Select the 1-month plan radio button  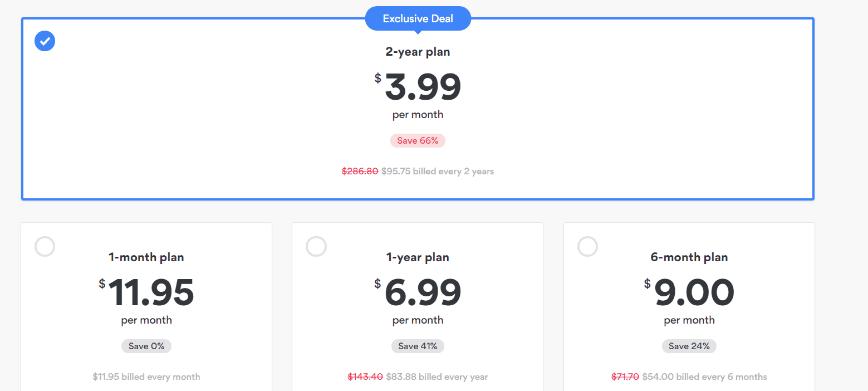tap(45, 246)
